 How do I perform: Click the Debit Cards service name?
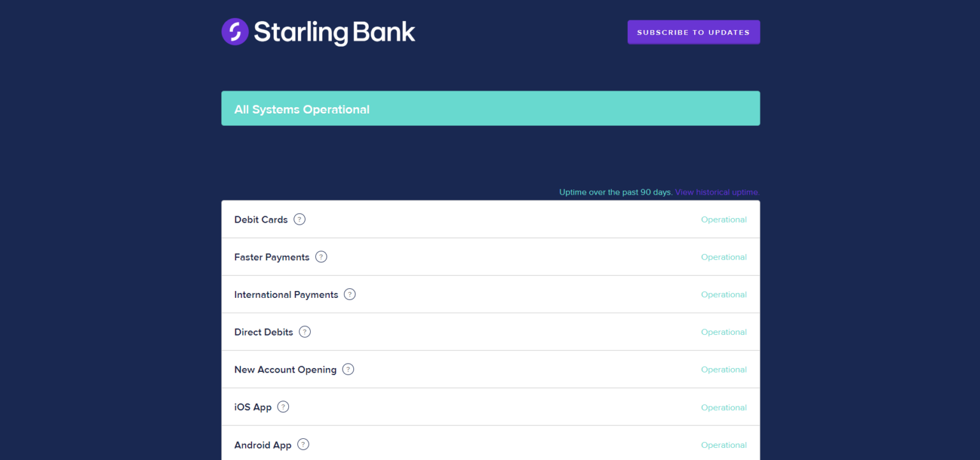click(261, 219)
